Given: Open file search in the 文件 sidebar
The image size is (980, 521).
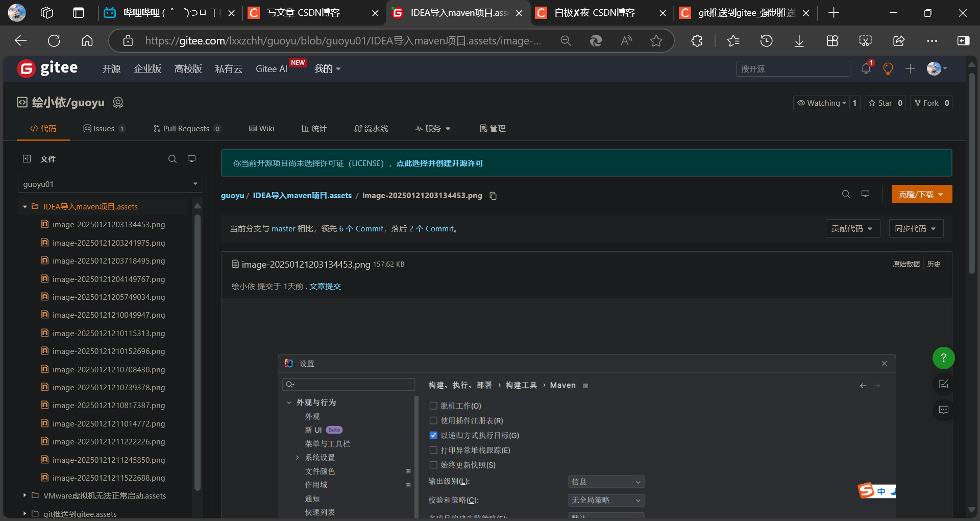Looking at the screenshot, I should pyautogui.click(x=172, y=159).
